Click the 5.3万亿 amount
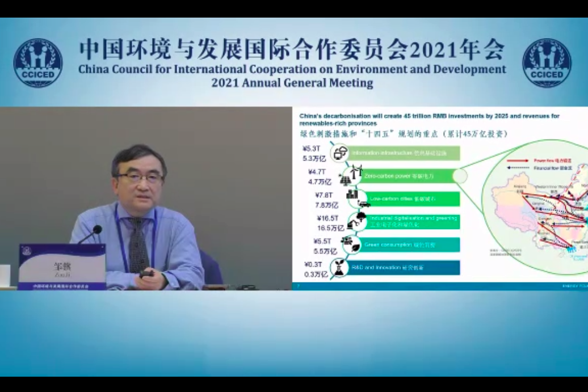Viewport: 588px width, 392px height. click(x=314, y=158)
